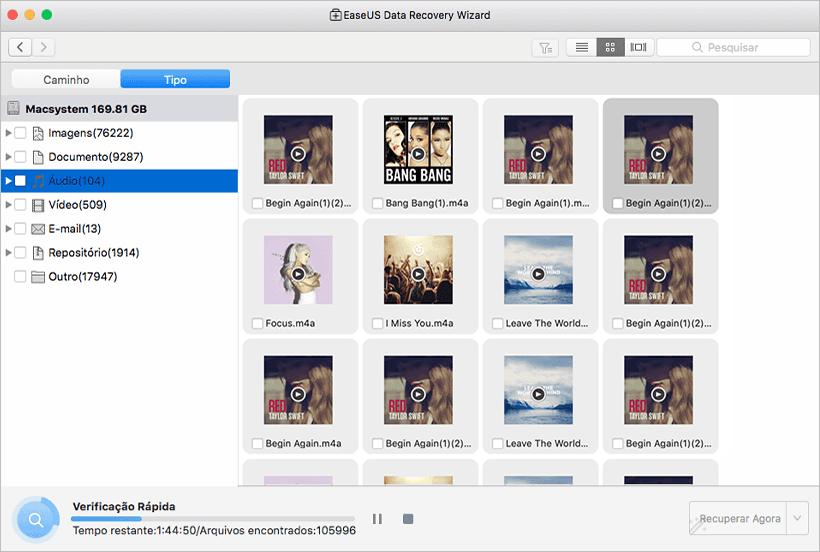Switch to the Tipo tab
This screenshot has width=820, height=552.
pos(175,79)
